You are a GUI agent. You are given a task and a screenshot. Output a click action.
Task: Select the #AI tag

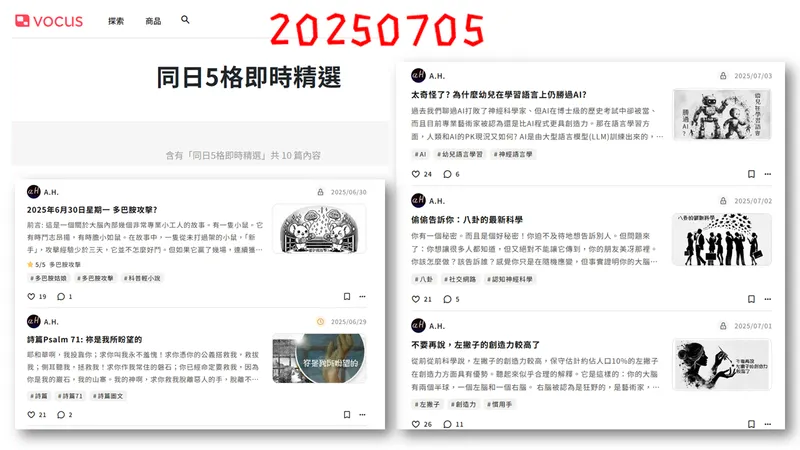click(x=420, y=154)
